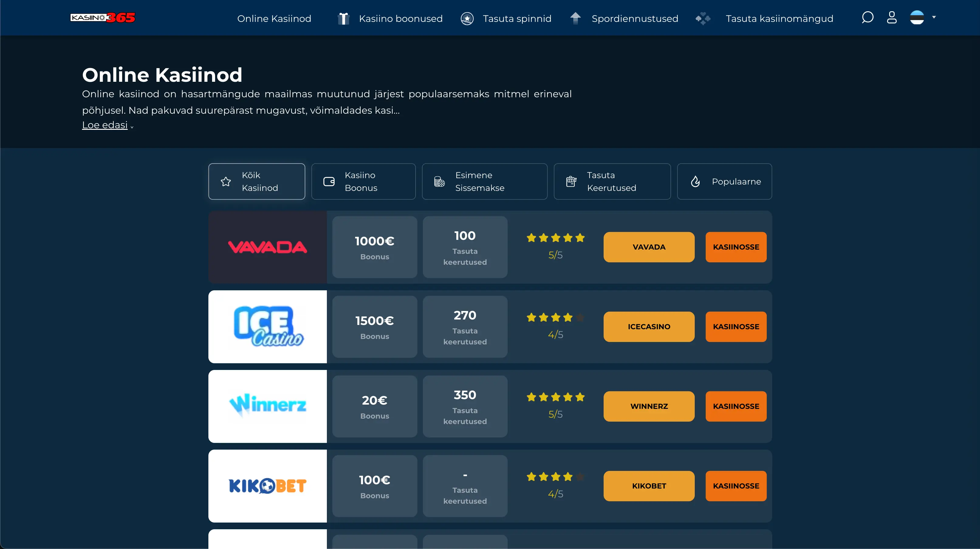Expand the language dropdown arrow
Image resolution: width=980 pixels, height=549 pixels.
tap(934, 17)
